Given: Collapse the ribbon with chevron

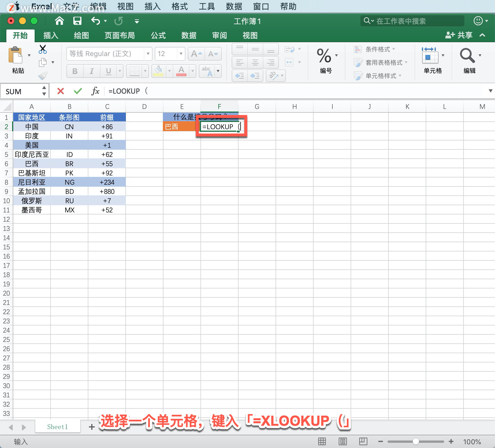Looking at the screenshot, I should [482, 35].
